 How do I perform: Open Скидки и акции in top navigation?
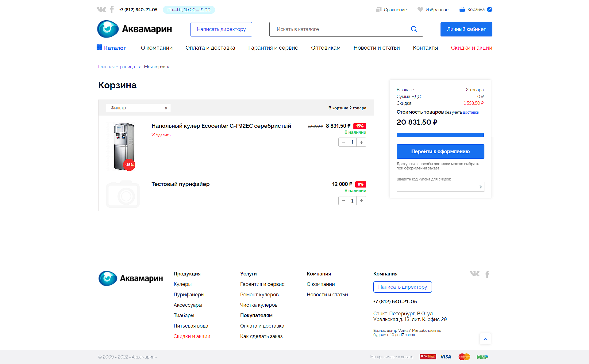pos(472,48)
